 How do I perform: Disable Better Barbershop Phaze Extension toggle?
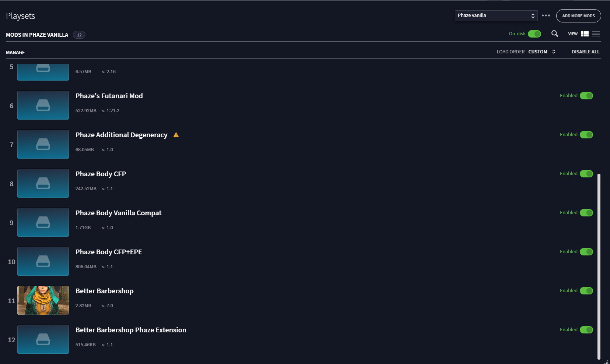[586, 330]
